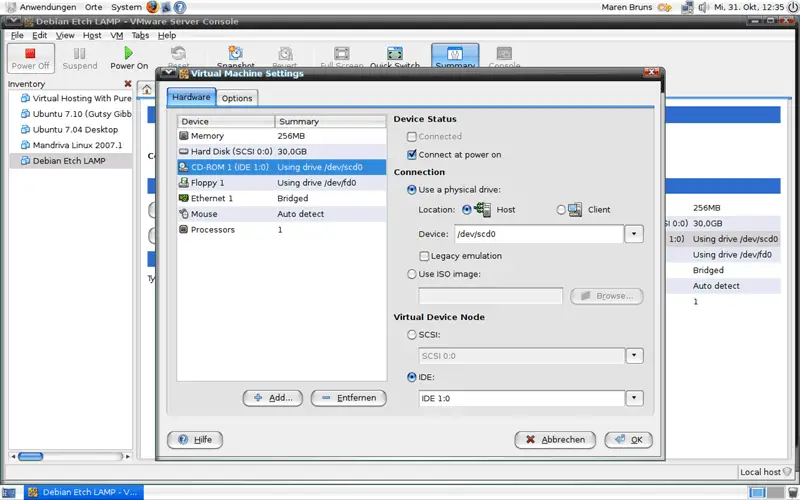800x500 pixels.
Task: Click the Revert toolbar icon
Action: [x=285, y=54]
